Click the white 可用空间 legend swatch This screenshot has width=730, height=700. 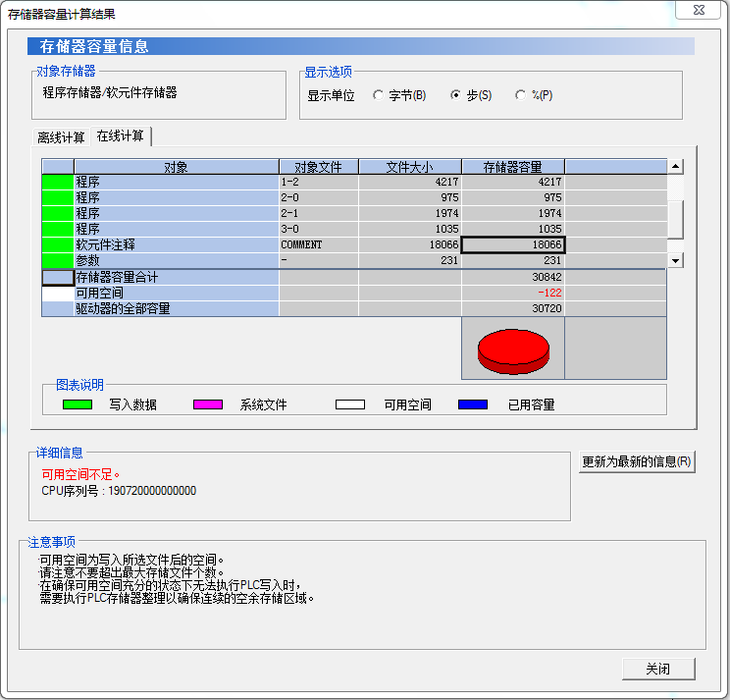tap(350, 404)
